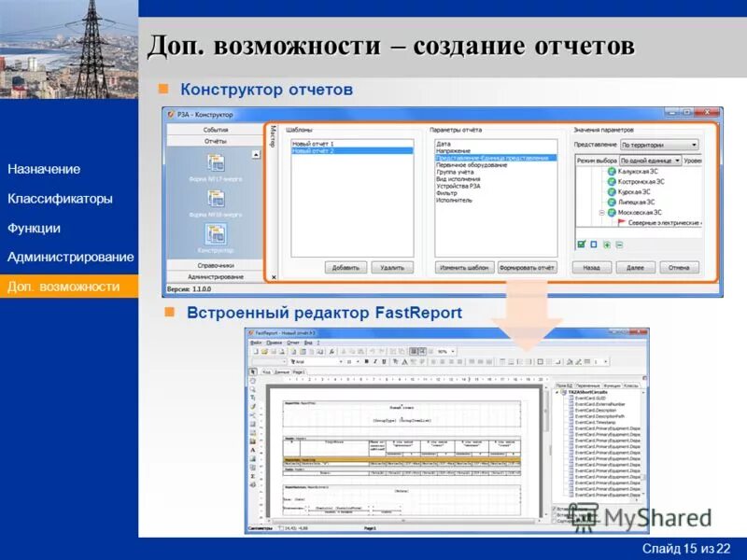Expand the TKZAShortCircuits node in Поля БД
Image resolution: width=747 pixels, height=560 pixels.
[x=557, y=393]
